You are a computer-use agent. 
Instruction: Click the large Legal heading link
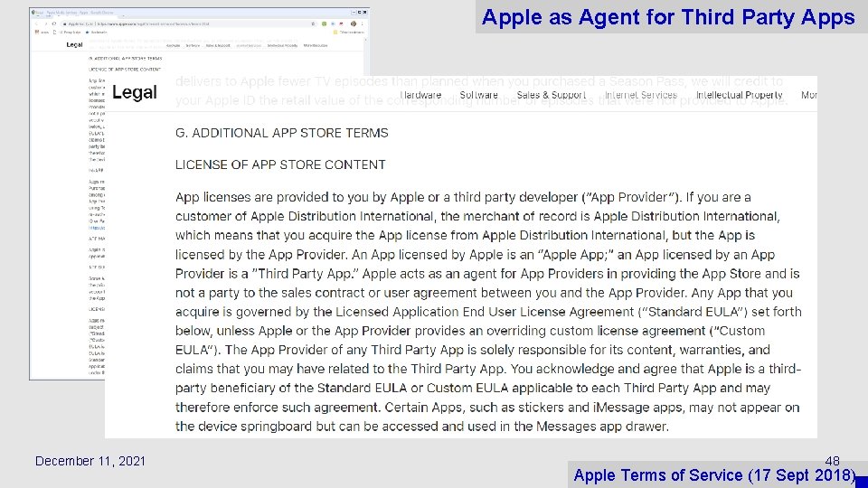135,92
